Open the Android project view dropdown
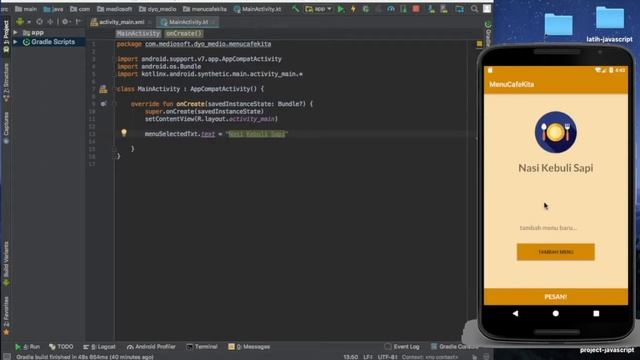Image resolution: width=640 pixels, height=360 pixels. click(x=23, y=22)
